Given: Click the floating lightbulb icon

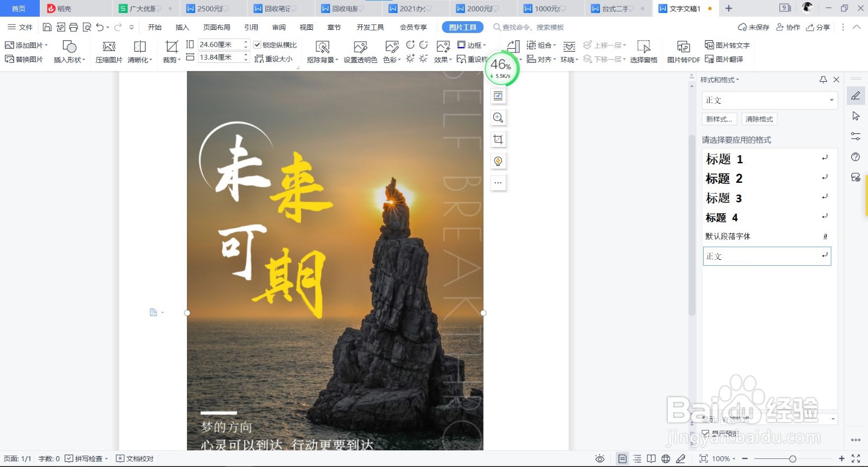Looking at the screenshot, I should point(498,161).
